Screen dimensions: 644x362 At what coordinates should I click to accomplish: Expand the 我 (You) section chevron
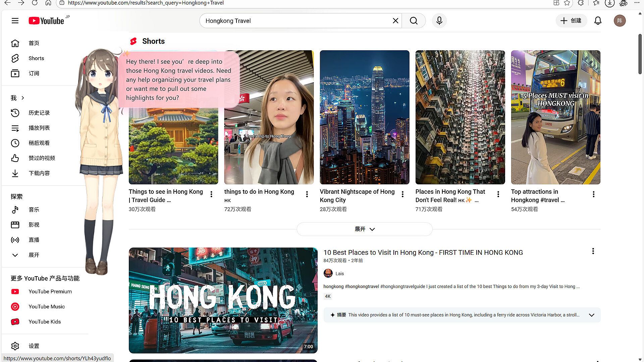[23, 98]
